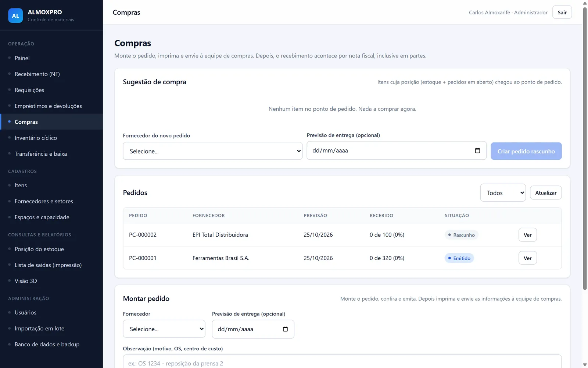
Task: Click Ferramentas Brasil S.A. cell
Action: pyautogui.click(x=221, y=258)
